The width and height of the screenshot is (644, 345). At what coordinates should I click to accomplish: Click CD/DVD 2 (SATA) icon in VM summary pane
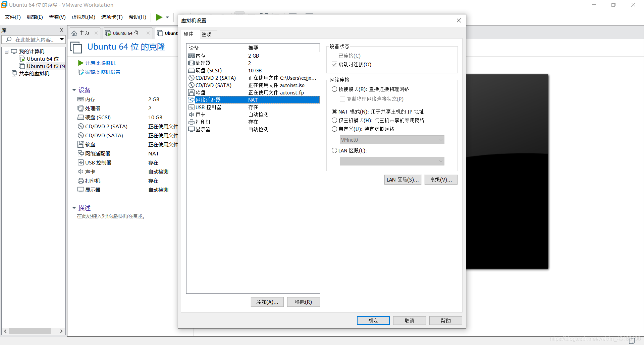point(80,126)
